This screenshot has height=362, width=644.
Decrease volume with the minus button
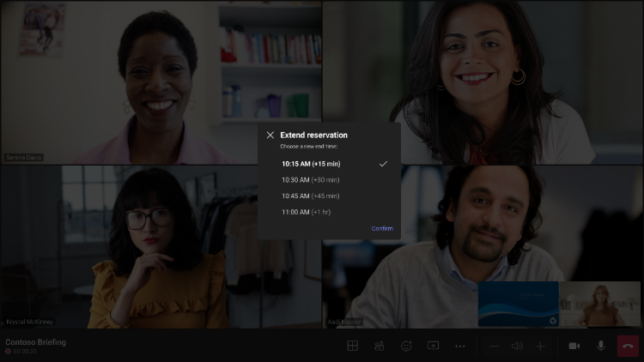pos(494,347)
